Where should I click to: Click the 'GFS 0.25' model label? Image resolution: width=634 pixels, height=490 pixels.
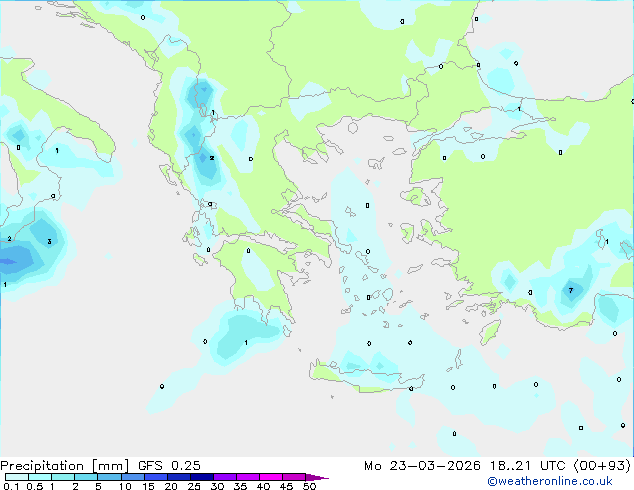click(169, 466)
